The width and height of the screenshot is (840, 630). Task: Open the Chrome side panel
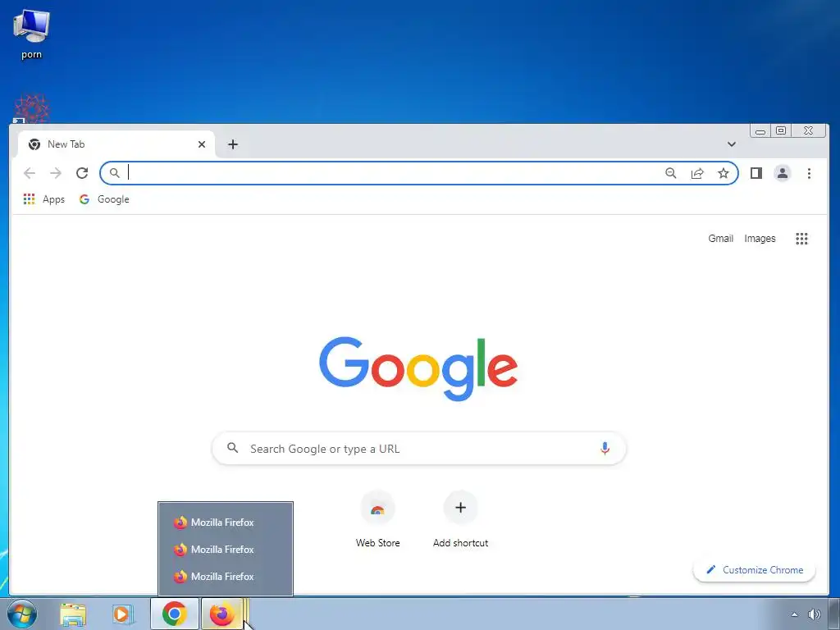[756, 173]
